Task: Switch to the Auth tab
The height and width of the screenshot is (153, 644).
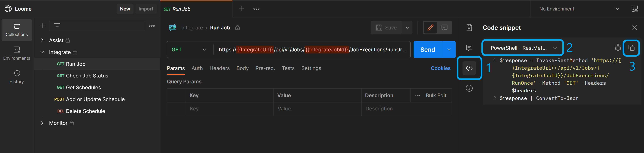Action: click(x=197, y=68)
